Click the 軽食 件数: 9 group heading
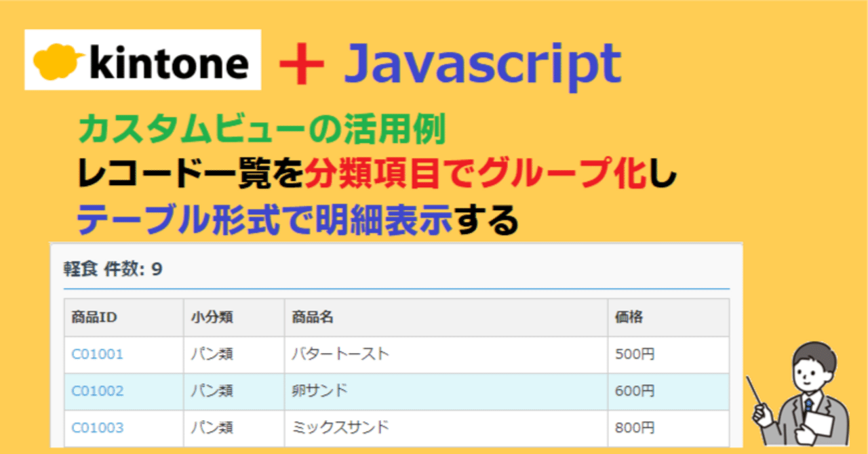 point(113,270)
